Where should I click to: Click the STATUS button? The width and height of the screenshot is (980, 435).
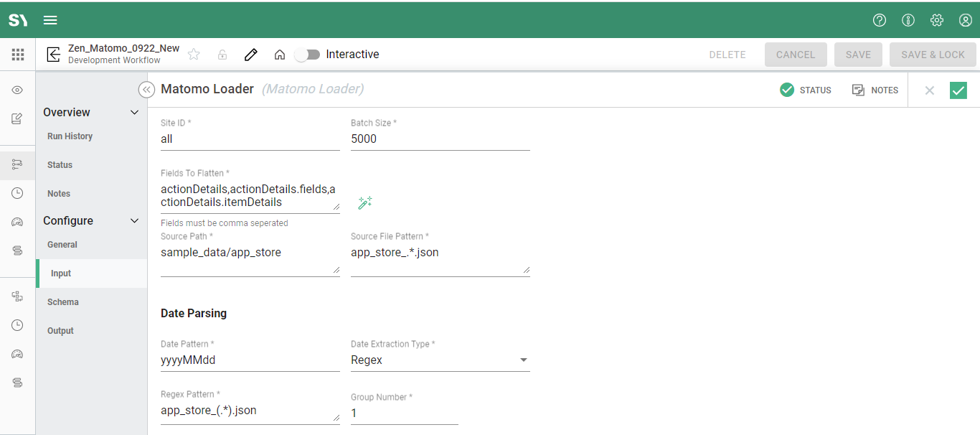point(806,90)
